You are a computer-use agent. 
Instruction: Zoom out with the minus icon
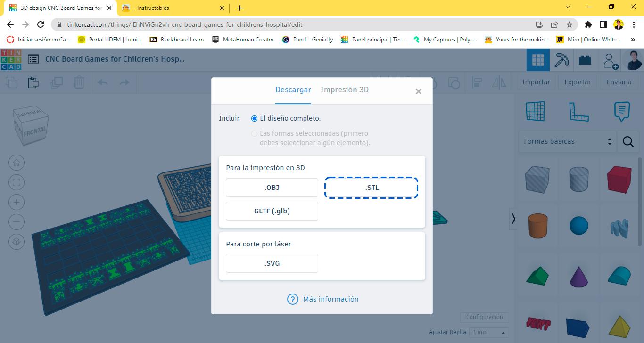click(17, 222)
